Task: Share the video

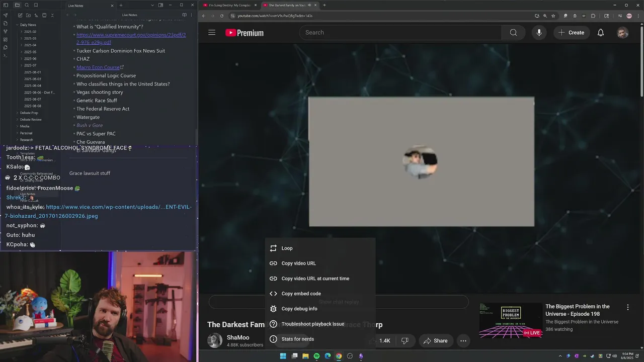Action: tap(436, 341)
